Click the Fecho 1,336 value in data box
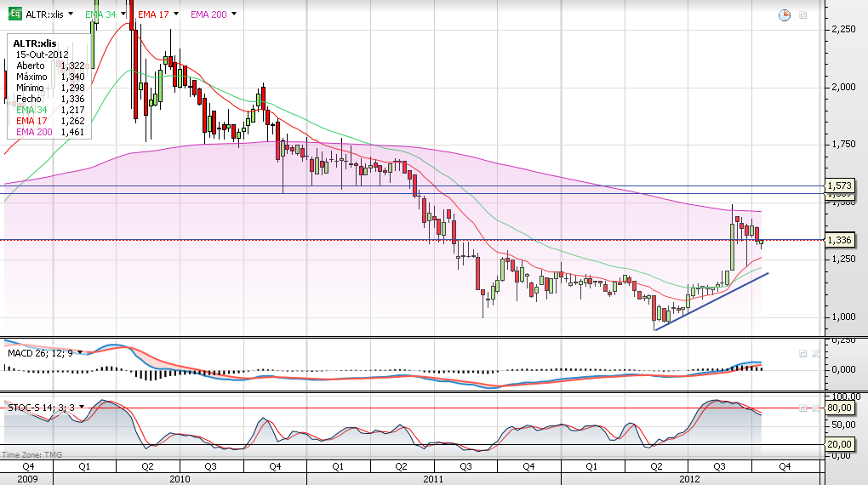 coord(73,99)
